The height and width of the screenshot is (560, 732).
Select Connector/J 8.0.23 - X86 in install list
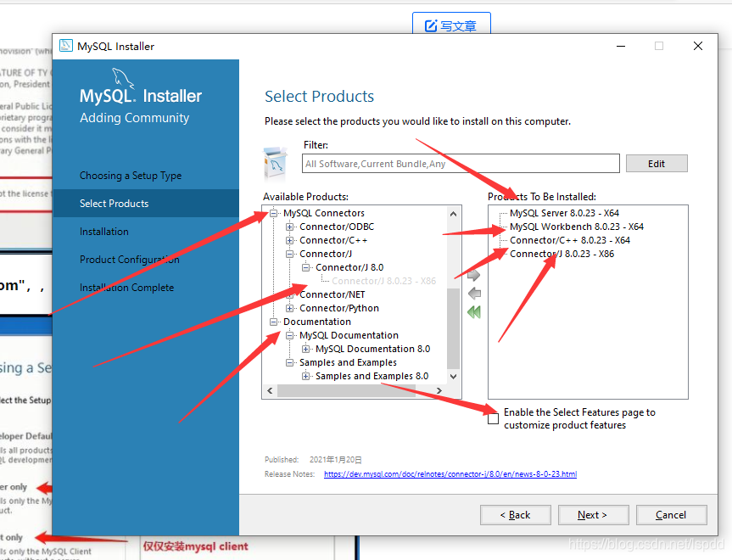[562, 254]
